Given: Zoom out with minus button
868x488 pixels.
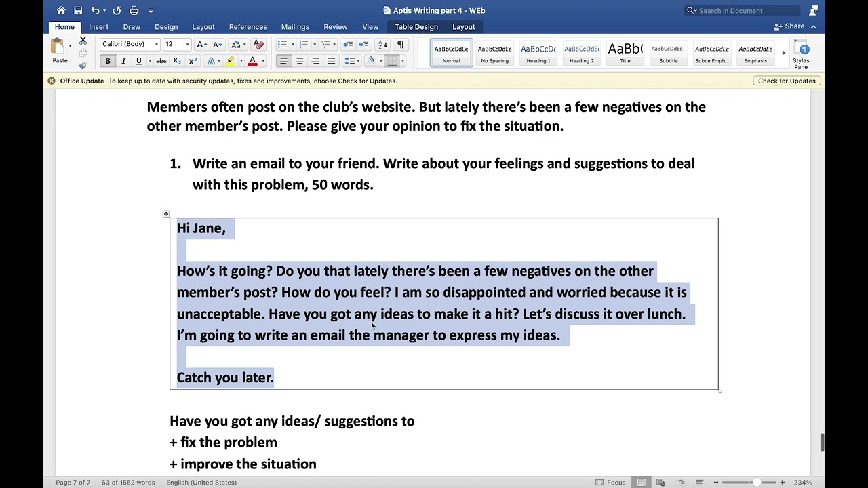Looking at the screenshot, I should pos(715,483).
